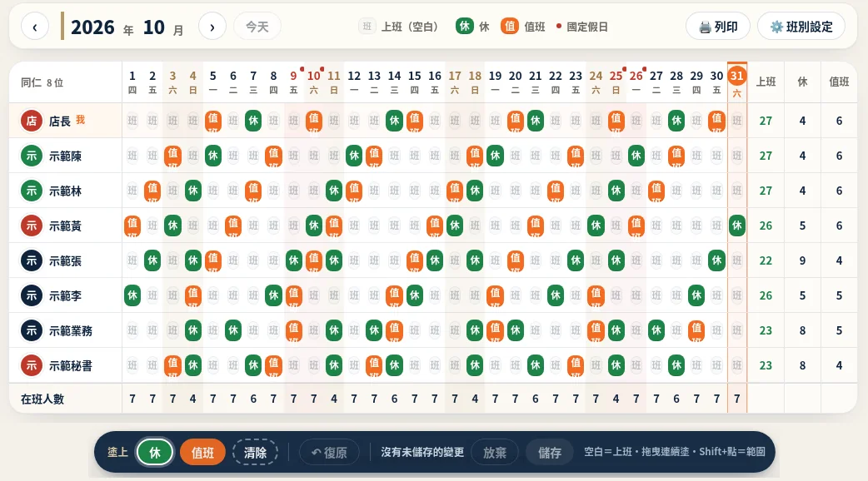Click the 列印 print button
Image resolution: width=868 pixels, height=481 pixels.
coord(718,27)
